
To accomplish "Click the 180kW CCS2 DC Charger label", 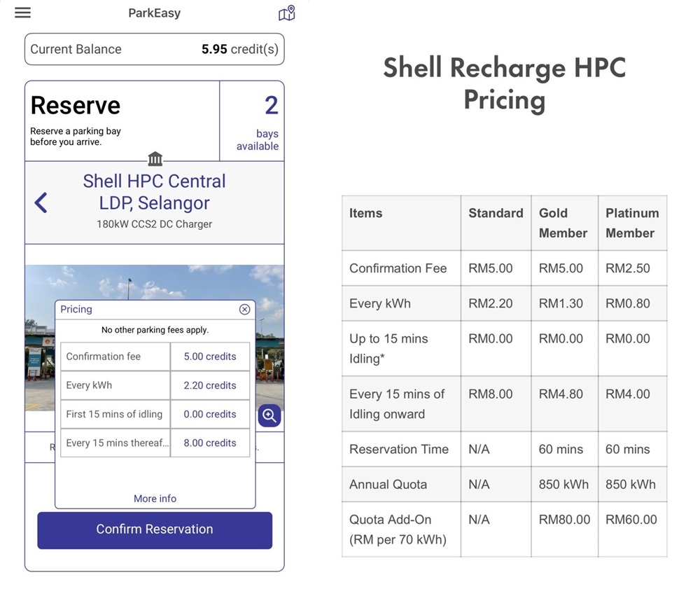I will pos(154,224).
